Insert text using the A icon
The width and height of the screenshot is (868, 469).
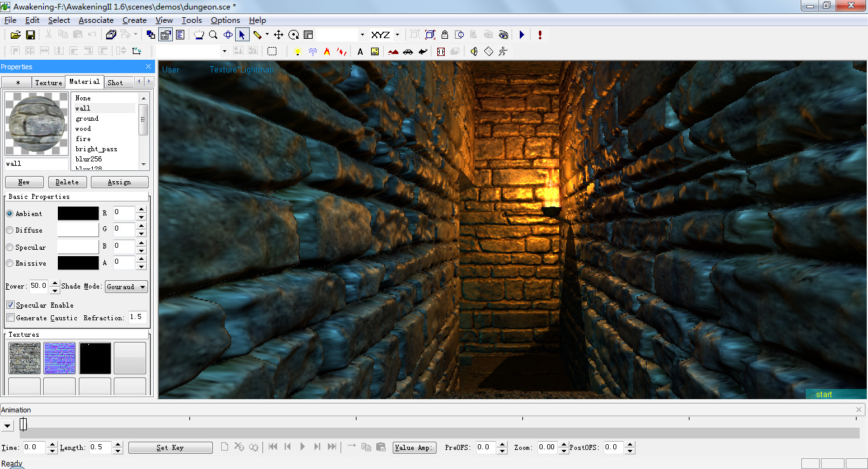(360, 51)
